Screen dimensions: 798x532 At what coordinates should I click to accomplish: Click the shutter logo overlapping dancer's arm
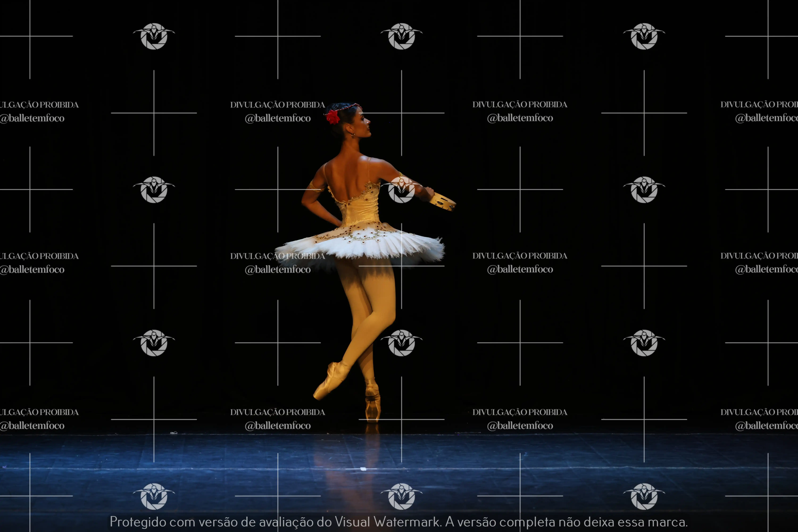tap(401, 190)
